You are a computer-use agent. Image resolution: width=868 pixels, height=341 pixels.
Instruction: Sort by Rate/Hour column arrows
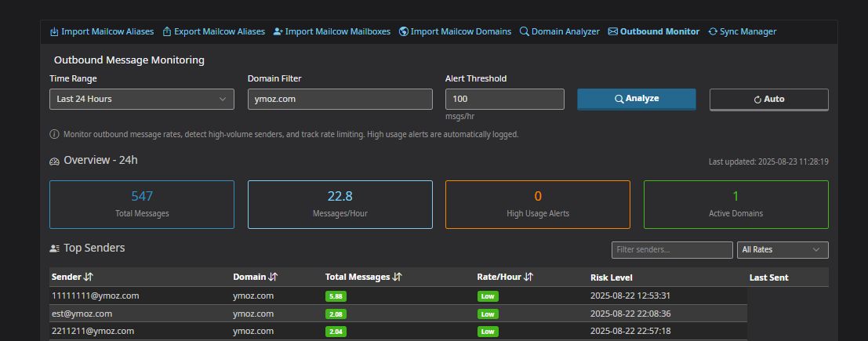(x=528, y=277)
